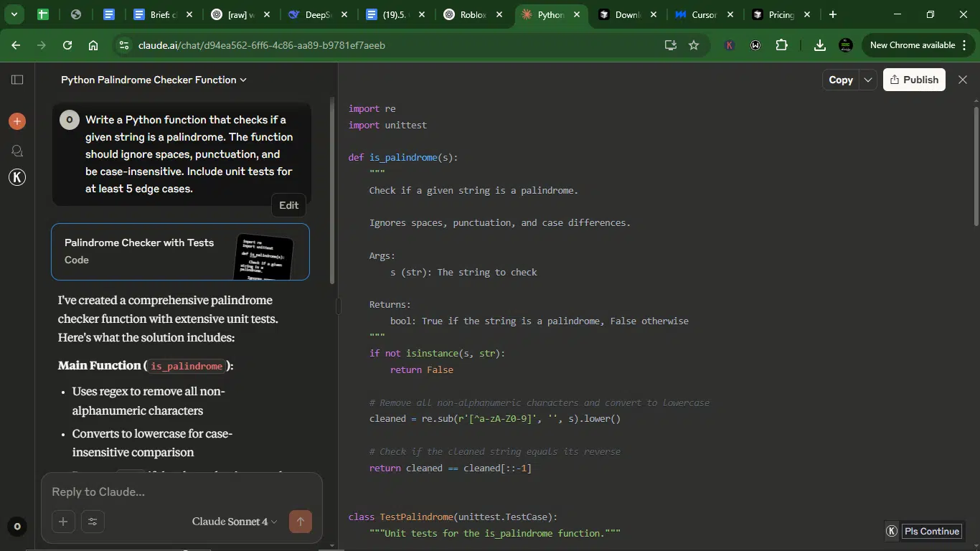Open the search and tools sliders icon
The width and height of the screenshot is (980, 551).
click(x=93, y=522)
